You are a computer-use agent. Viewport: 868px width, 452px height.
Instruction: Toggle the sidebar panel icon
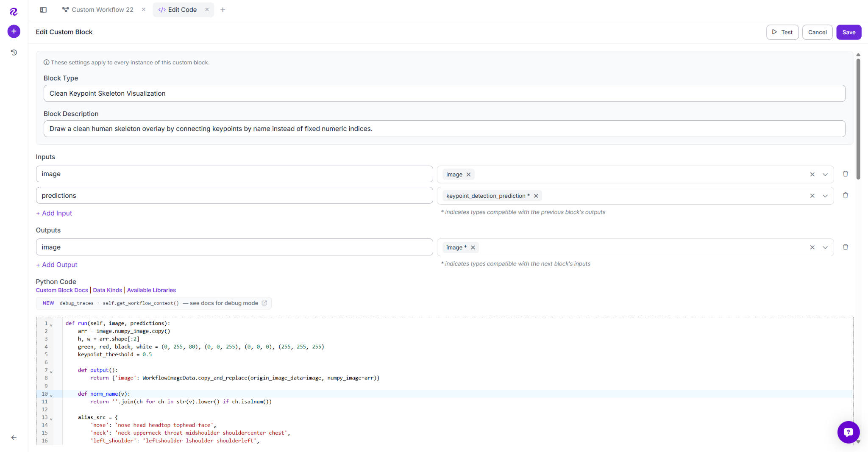point(43,10)
